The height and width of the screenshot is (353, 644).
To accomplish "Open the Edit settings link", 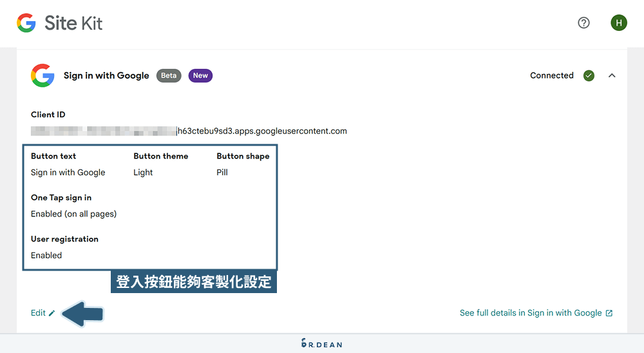I will point(43,312).
